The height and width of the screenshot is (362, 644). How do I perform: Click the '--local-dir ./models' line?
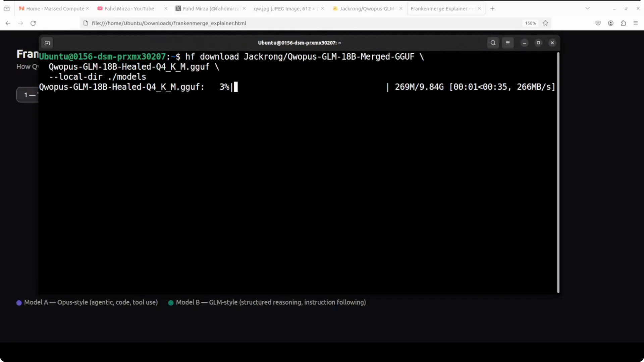point(98,77)
